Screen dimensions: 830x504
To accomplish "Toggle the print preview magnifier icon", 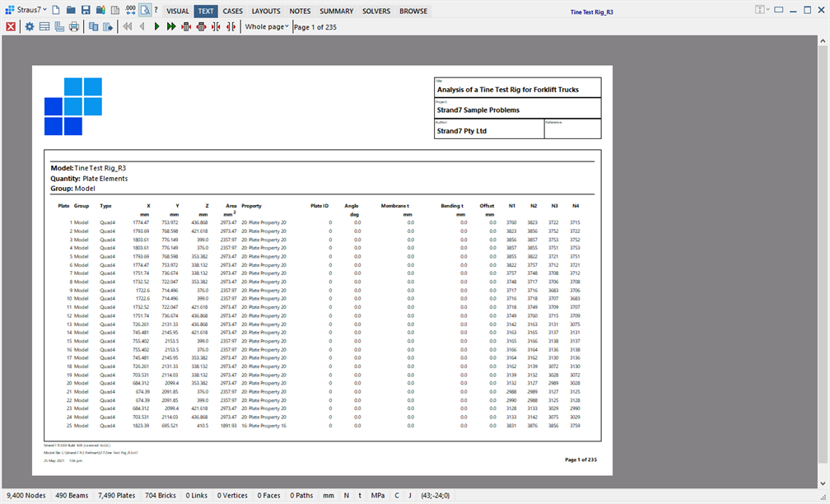I will point(145,10).
